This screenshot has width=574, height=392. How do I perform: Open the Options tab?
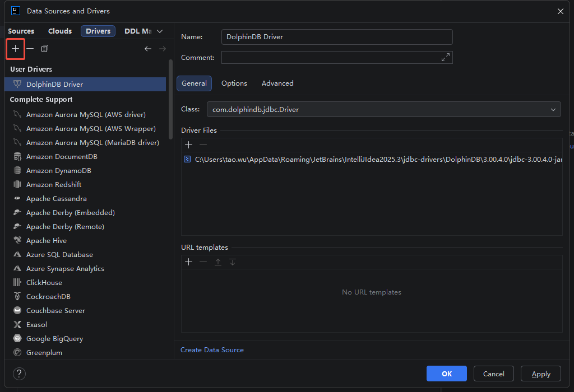click(x=234, y=83)
